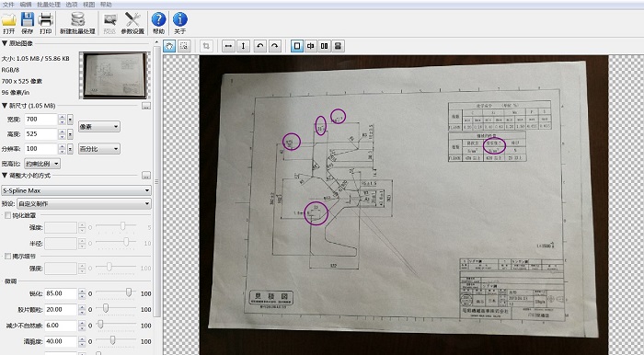Image resolution: width=644 pixels, height=355 pixels.
Task: Select the crop tool in preview toolbar
Action: (x=206, y=46)
